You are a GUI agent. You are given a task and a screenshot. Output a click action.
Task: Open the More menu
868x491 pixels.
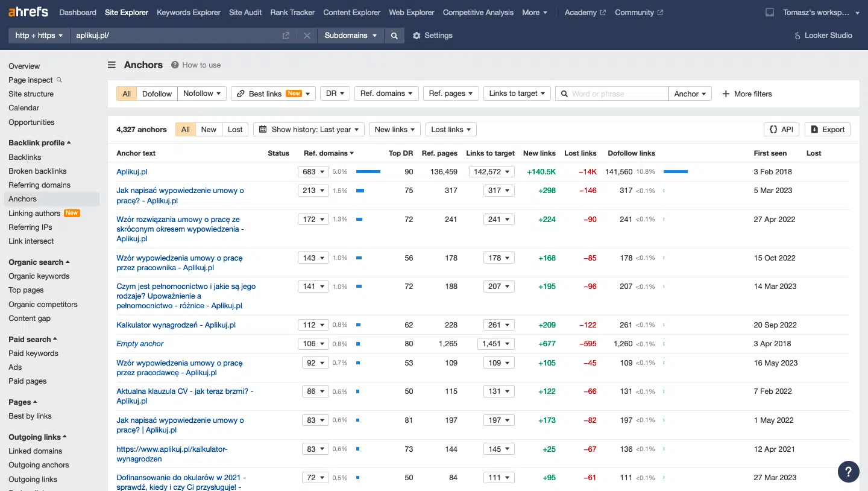point(535,12)
